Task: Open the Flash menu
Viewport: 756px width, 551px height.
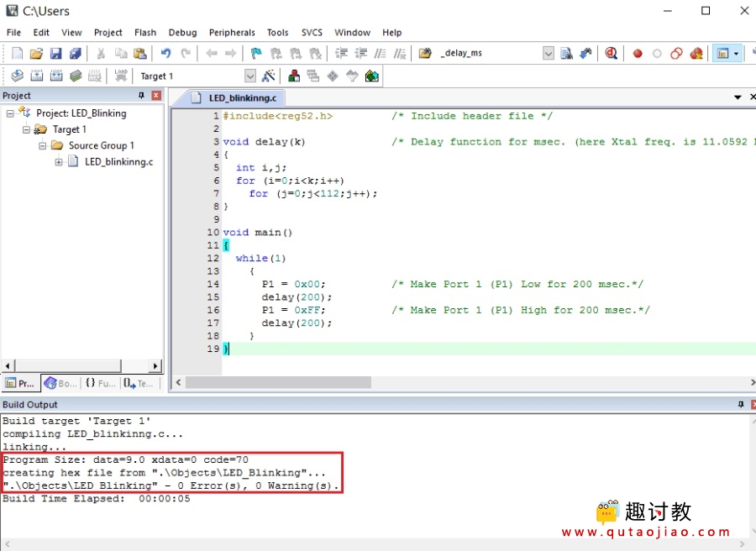Action: tap(145, 32)
